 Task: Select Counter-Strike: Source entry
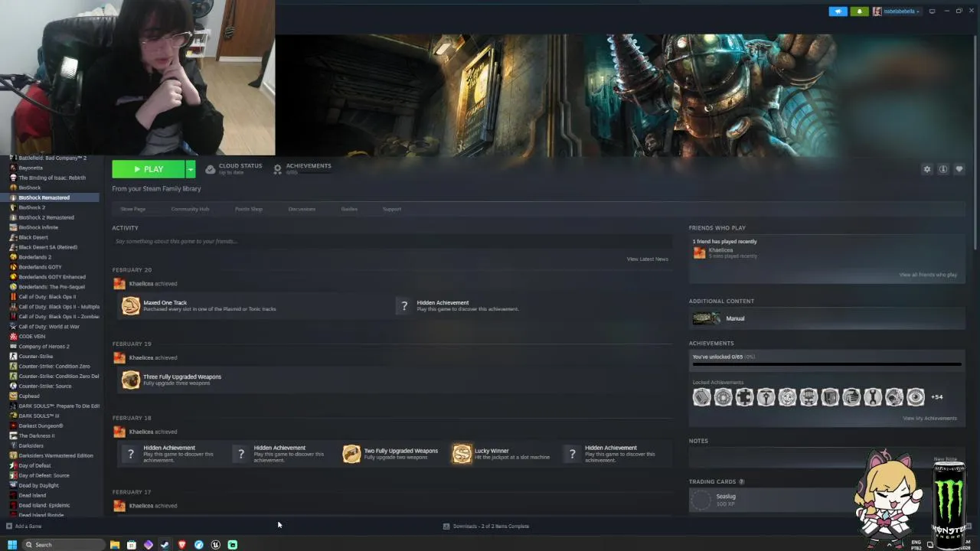pyautogui.click(x=45, y=386)
